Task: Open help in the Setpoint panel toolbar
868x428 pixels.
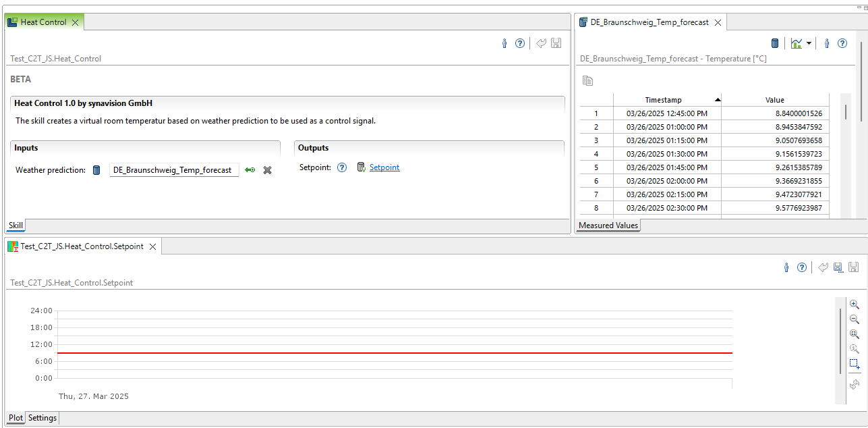Action: 802,267
